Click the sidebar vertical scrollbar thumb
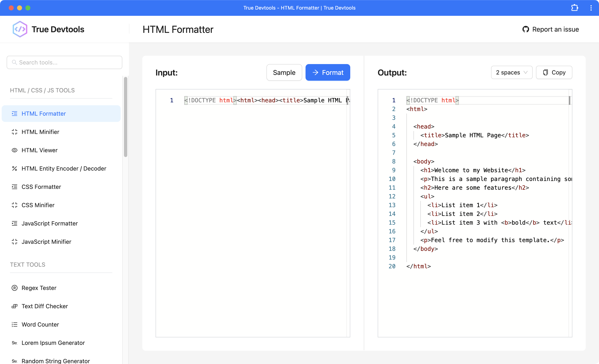The height and width of the screenshot is (364, 599). tap(125, 117)
